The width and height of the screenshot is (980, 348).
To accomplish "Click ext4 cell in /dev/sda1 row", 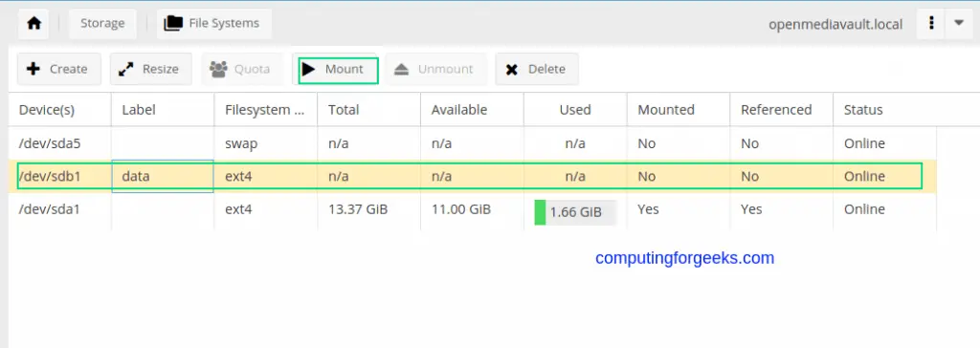I will coord(266,209).
